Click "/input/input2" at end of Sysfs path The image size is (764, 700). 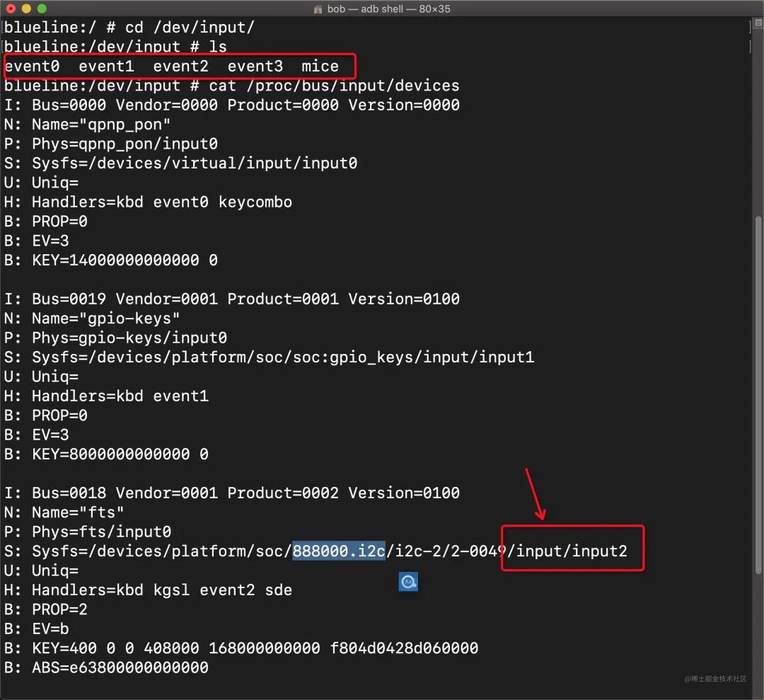[x=567, y=551]
